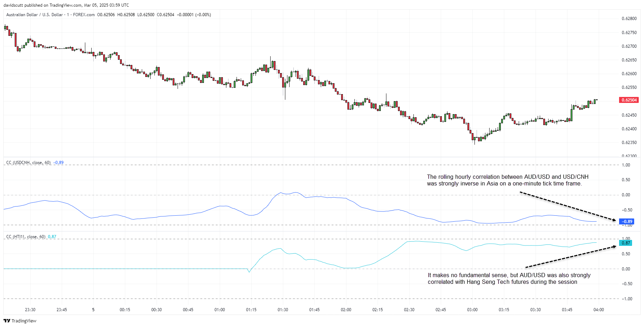Click the 1.00 axis label in USDCNH correlation pane
Image resolution: width=644 pixels, height=327 pixels.
[x=626, y=165]
